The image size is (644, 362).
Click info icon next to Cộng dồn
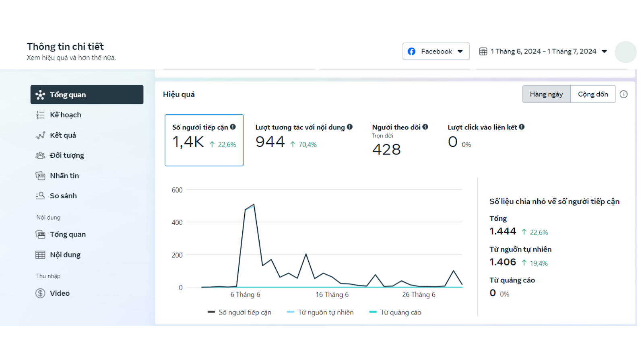tap(623, 94)
